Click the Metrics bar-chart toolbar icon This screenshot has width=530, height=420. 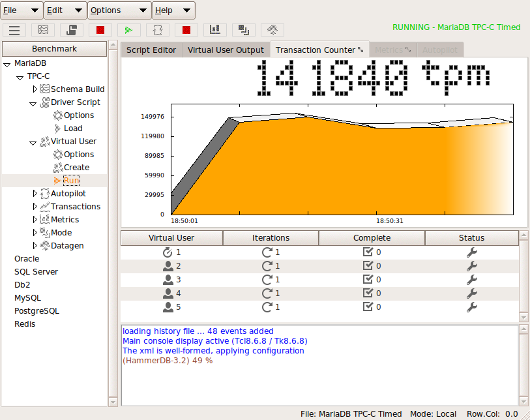coord(215,30)
